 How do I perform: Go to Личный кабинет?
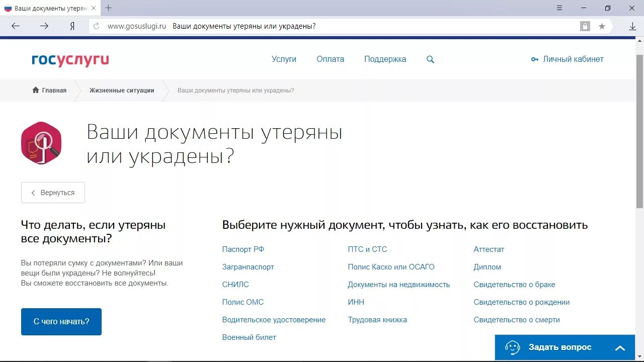(x=573, y=59)
